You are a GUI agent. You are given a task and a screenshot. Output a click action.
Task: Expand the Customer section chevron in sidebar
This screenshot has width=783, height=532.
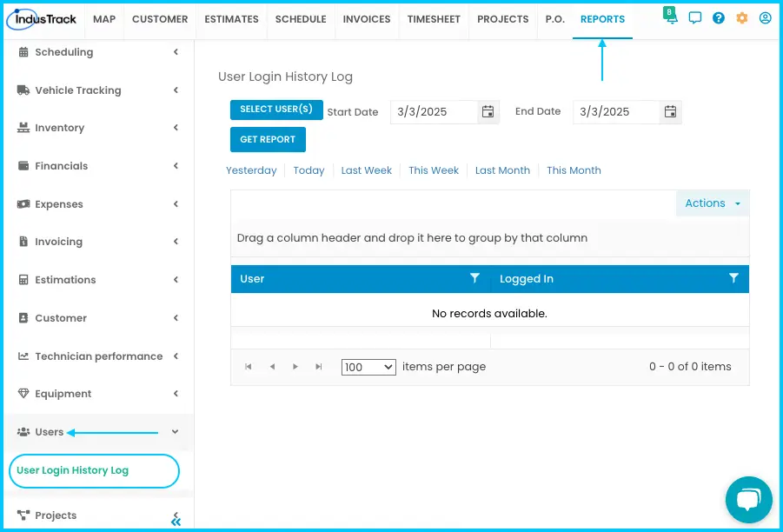pos(176,317)
